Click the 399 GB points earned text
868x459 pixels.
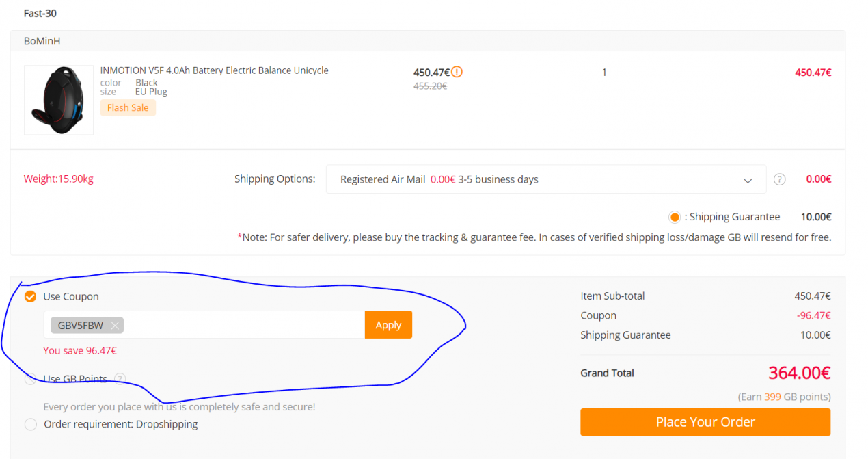pyautogui.click(x=772, y=397)
